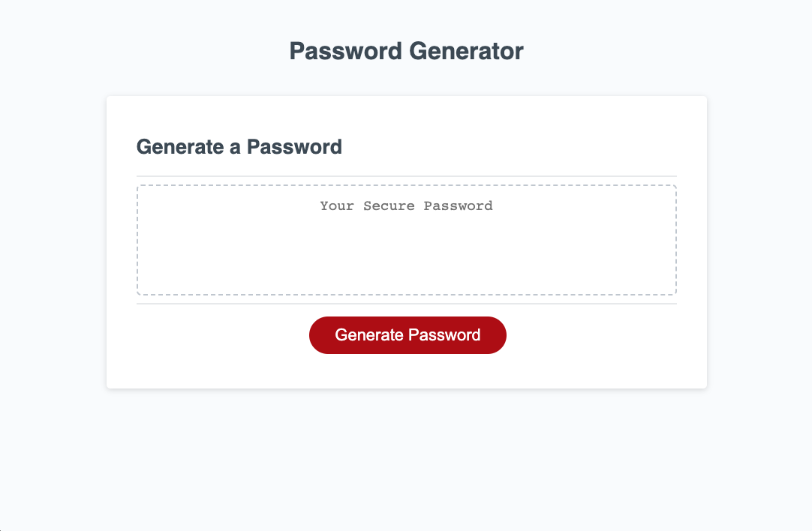Screen dimensions: 812x531
Task: Click the word Your in the placeholder
Action: [337, 206]
